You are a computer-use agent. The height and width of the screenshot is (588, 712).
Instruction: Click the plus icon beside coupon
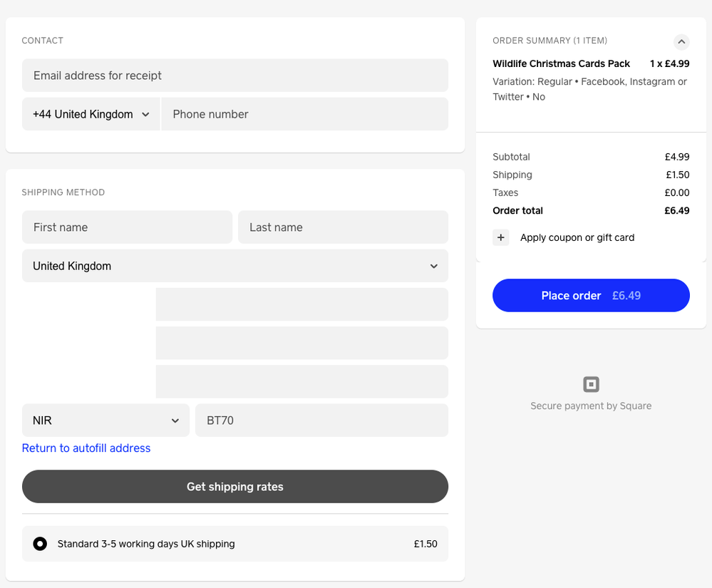(501, 237)
